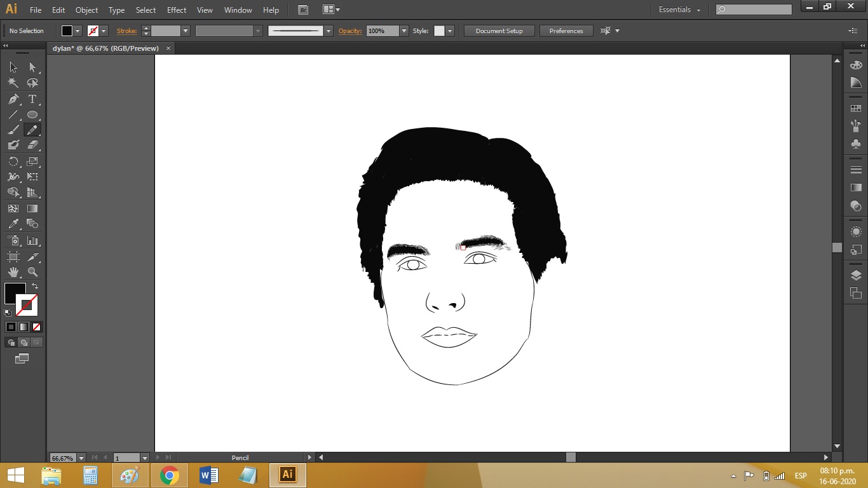Open the Layers panel icon
Image resolution: width=868 pixels, height=488 pixels.
856,275
